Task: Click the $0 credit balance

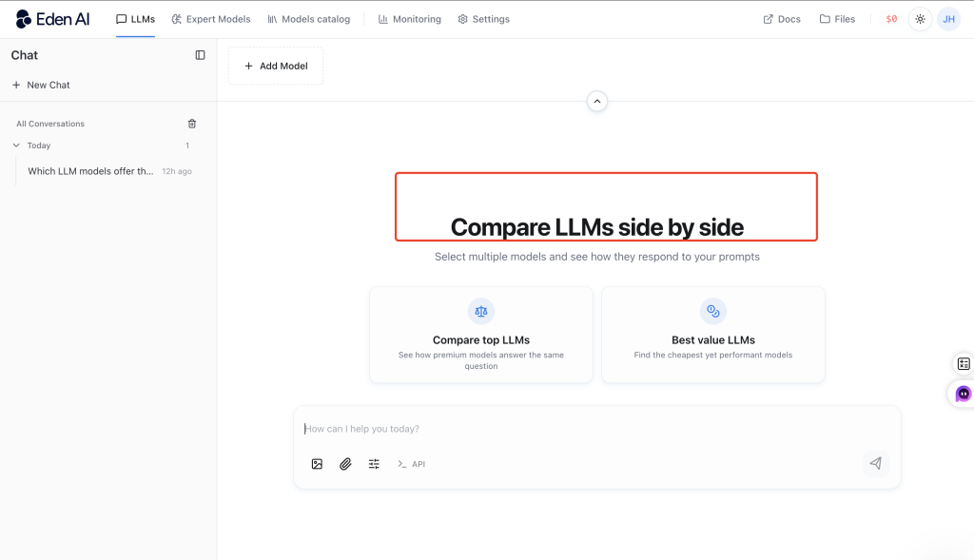Action: [891, 19]
